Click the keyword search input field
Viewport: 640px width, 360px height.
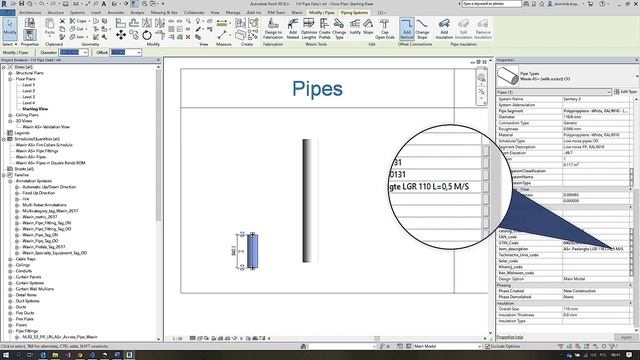click(x=491, y=4)
